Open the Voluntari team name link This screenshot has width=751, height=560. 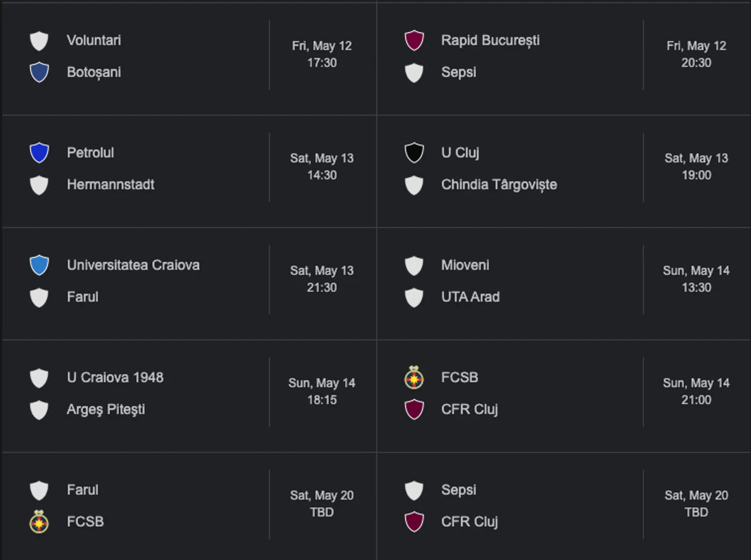coord(94,40)
